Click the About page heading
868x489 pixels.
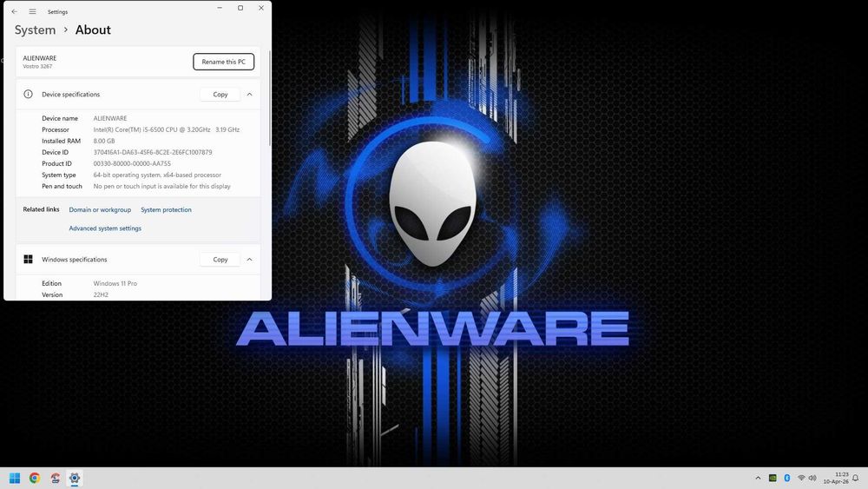pyautogui.click(x=93, y=30)
